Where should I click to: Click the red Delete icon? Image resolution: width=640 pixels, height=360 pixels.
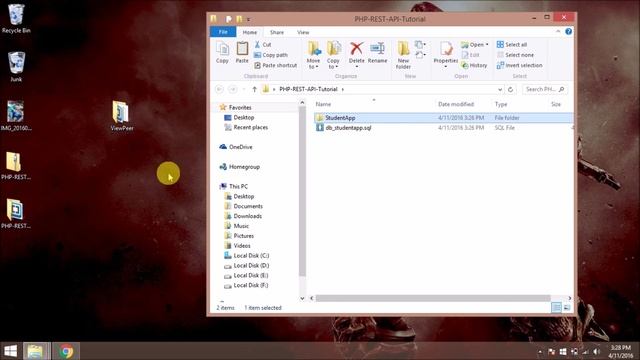click(356, 49)
